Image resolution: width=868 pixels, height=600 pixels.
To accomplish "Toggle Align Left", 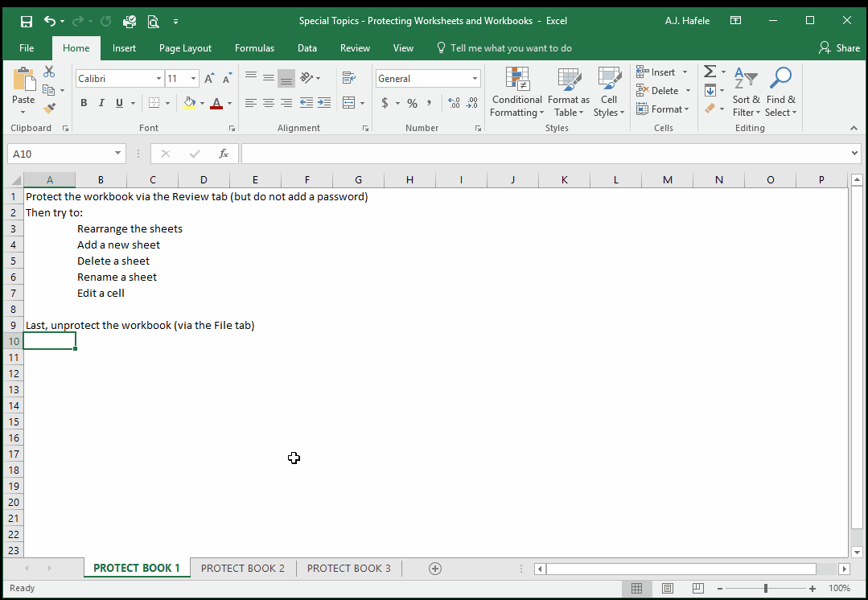I will pyautogui.click(x=251, y=102).
